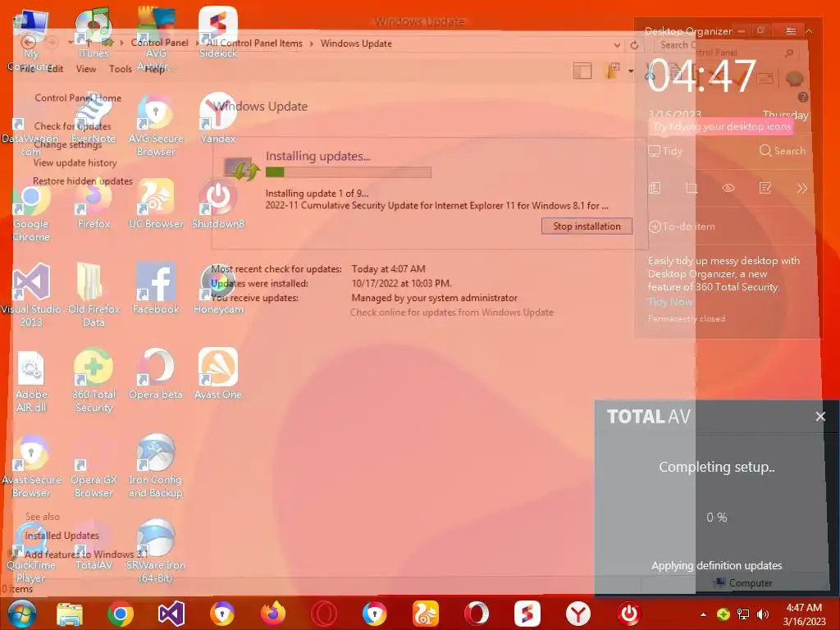Select the Opera GX Browser desktop icon
Image resolution: width=840 pixels, height=630 pixels.
point(94,465)
